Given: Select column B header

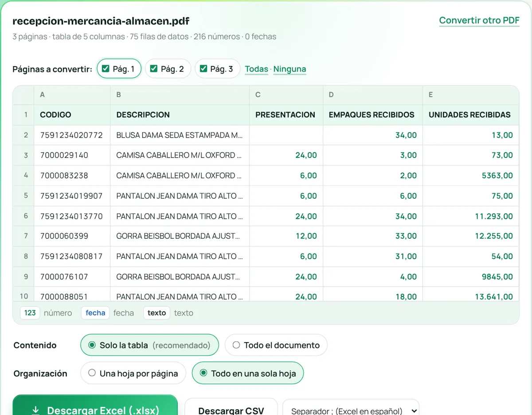Looking at the screenshot, I should tap(180, 95).
